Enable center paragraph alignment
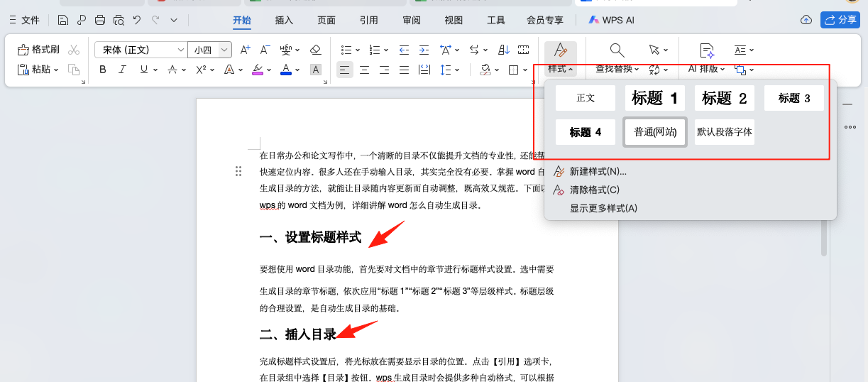 tap(364, 70)
